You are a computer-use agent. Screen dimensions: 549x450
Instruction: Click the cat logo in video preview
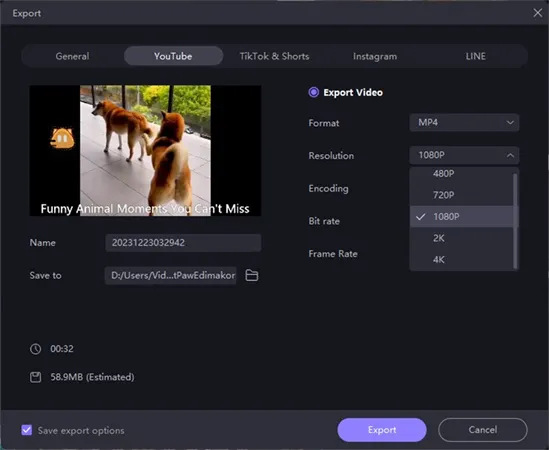(x=62, y=139)
